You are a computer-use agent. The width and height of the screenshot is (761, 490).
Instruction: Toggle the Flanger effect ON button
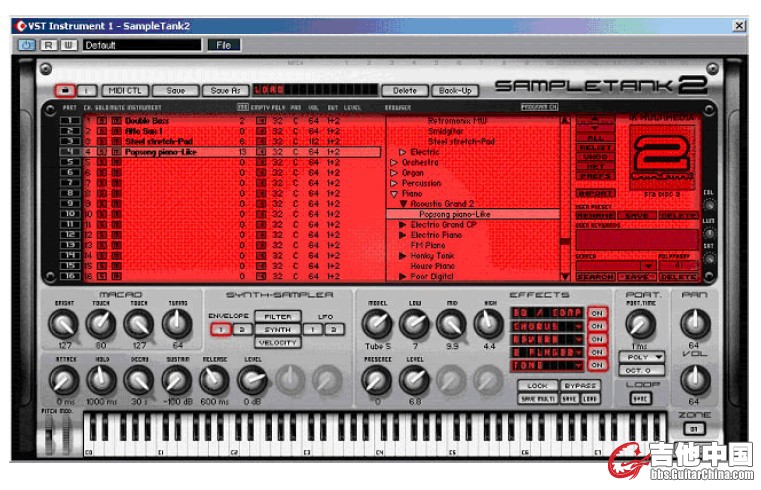pos(597,352)
